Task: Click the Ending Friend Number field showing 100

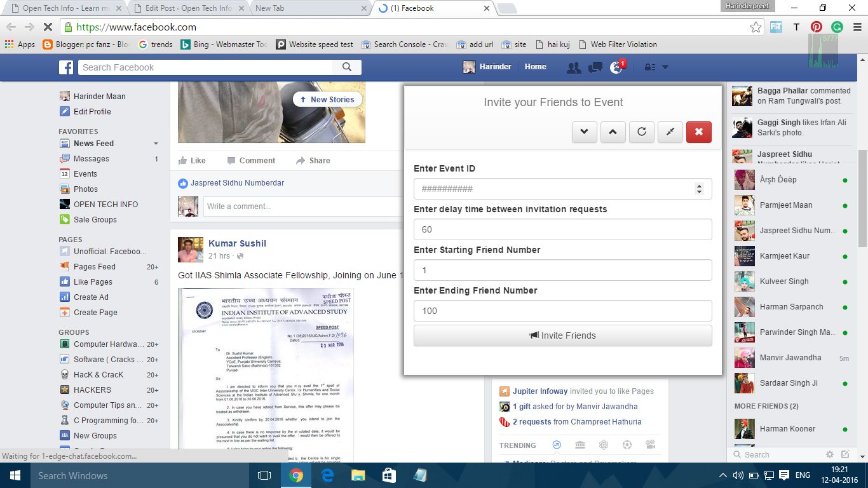Action: coord(562,311)
